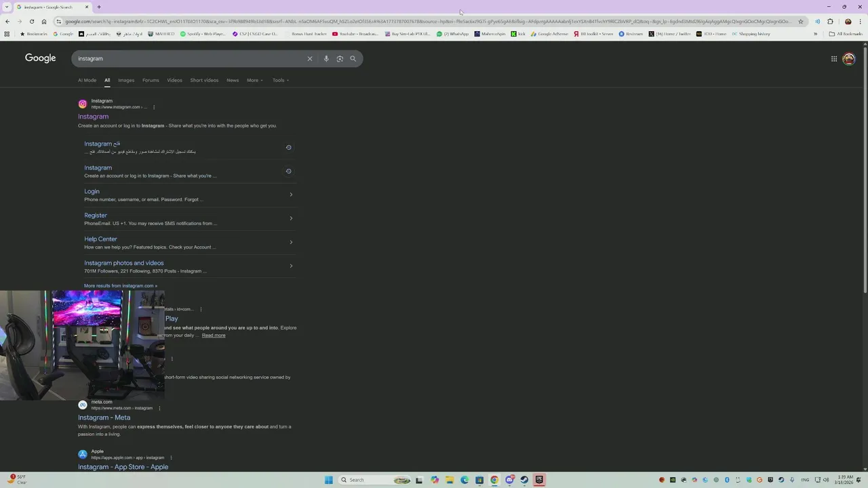The image size is (868, 488).
Task: Open the Register sitelink
Action: 96,215
